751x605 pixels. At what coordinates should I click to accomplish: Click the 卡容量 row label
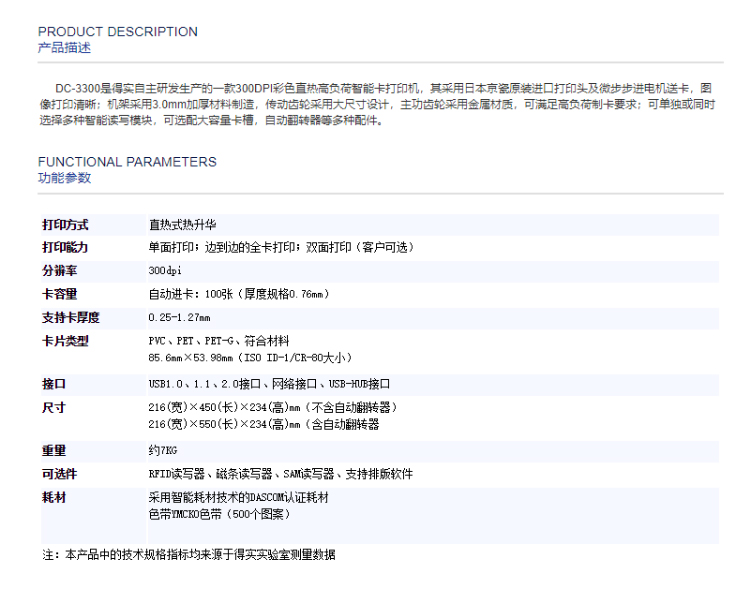click(59, 294)
